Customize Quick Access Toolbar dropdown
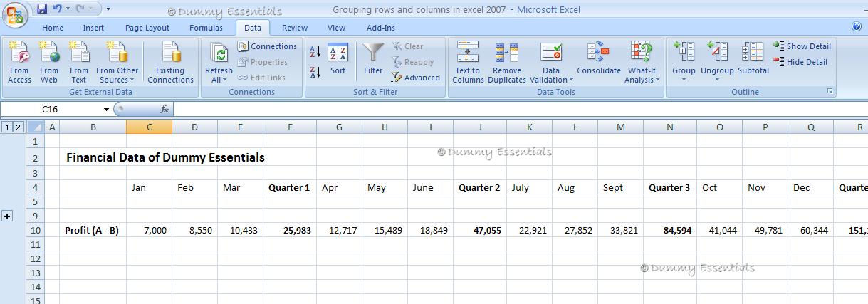Screen dimensions: 868x304 [109, 9]
